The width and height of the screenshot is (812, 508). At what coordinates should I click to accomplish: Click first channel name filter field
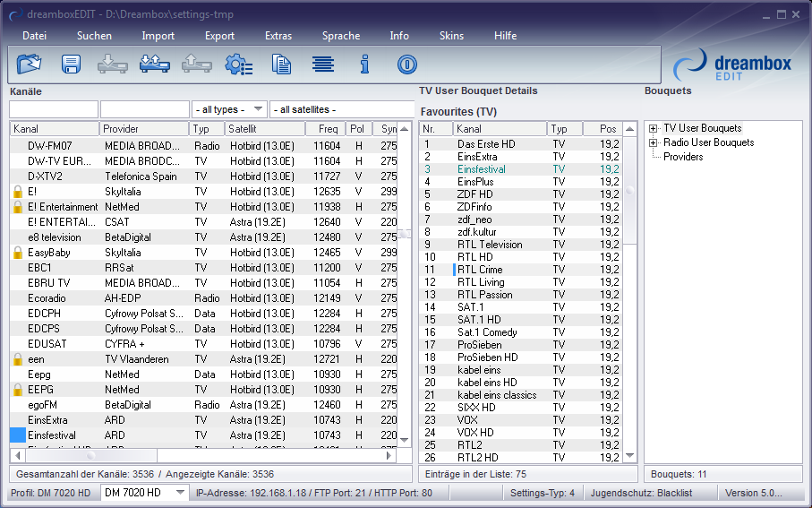pyautogui.click(x=54, y=109)
